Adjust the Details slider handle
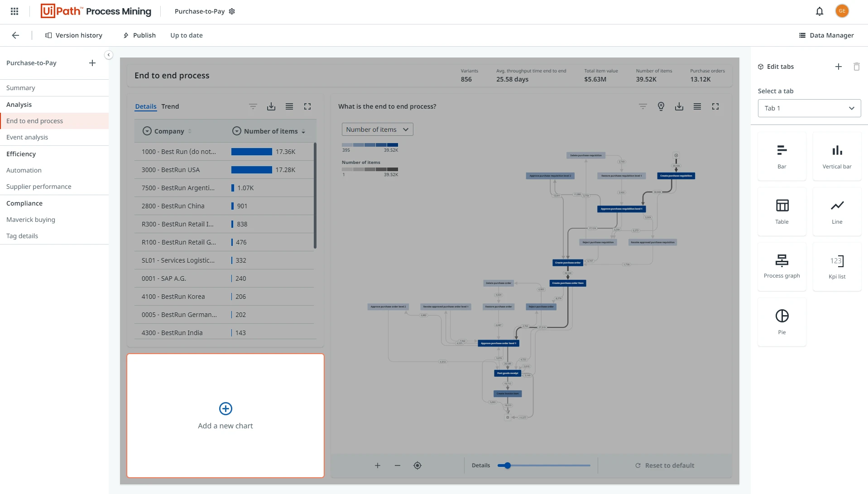 (x=508, y=465)
